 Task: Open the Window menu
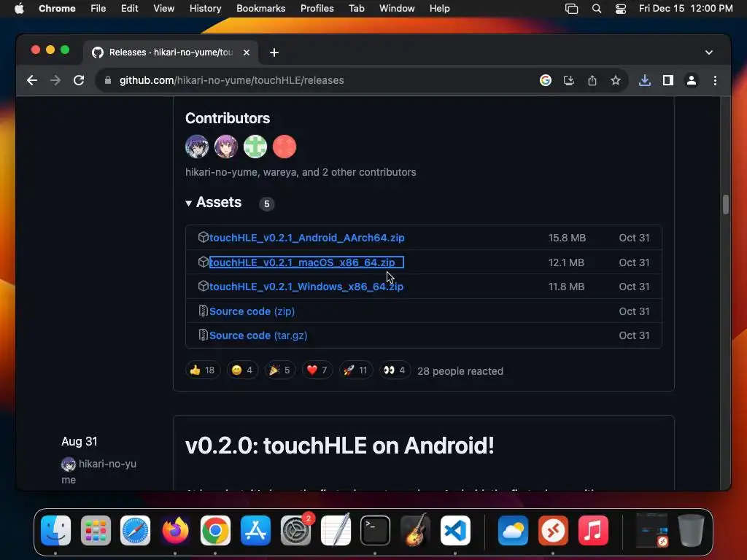coord(397,9)
